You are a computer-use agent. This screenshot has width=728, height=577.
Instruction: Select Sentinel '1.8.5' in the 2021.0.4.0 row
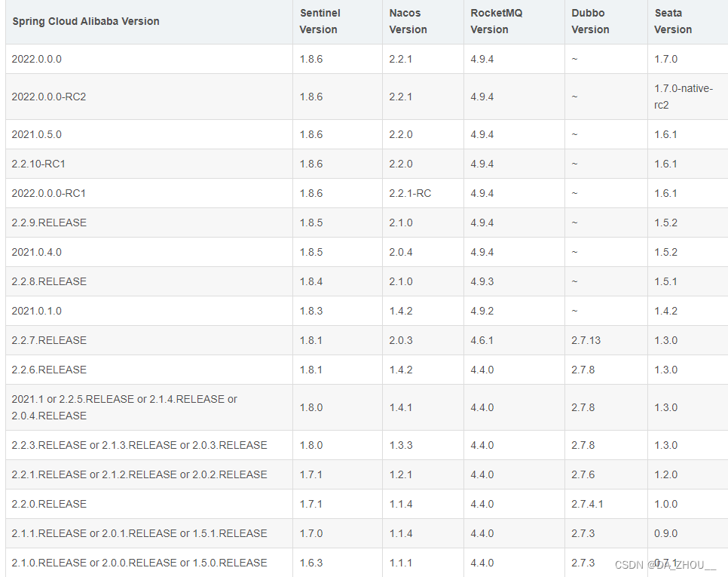(311, 252)
